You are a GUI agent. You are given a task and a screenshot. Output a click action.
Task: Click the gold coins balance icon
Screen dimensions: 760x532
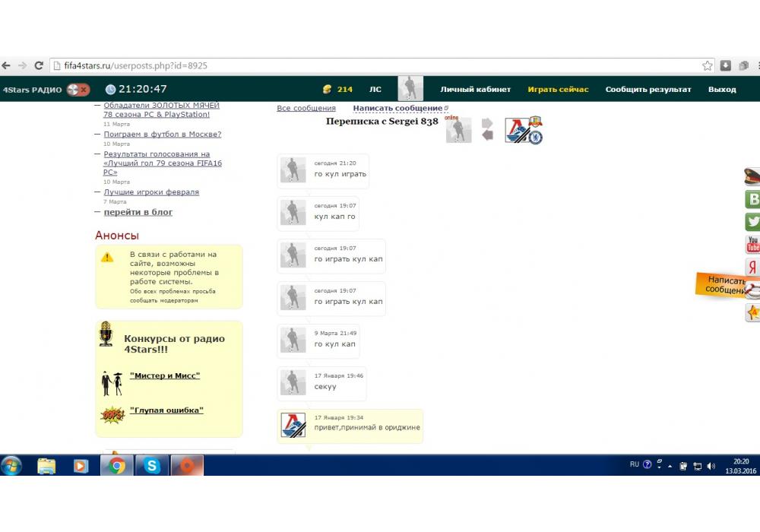[x=328, y=89]
